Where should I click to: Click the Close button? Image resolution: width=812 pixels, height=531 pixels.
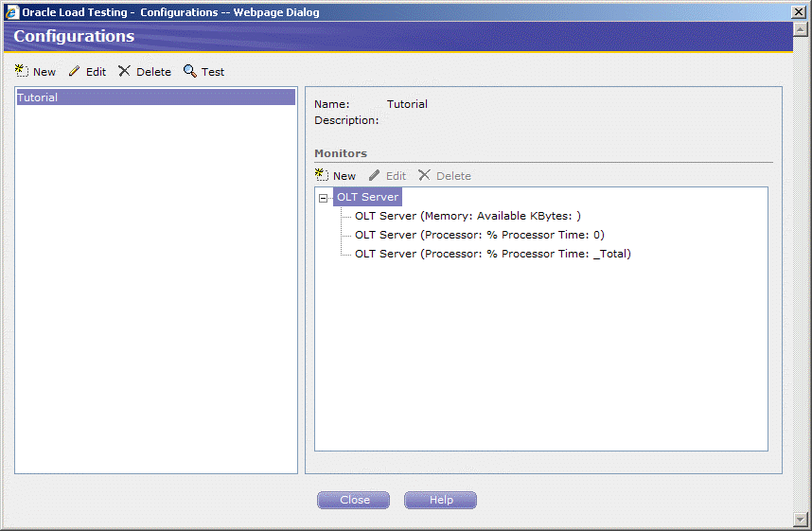coord(353,500)
